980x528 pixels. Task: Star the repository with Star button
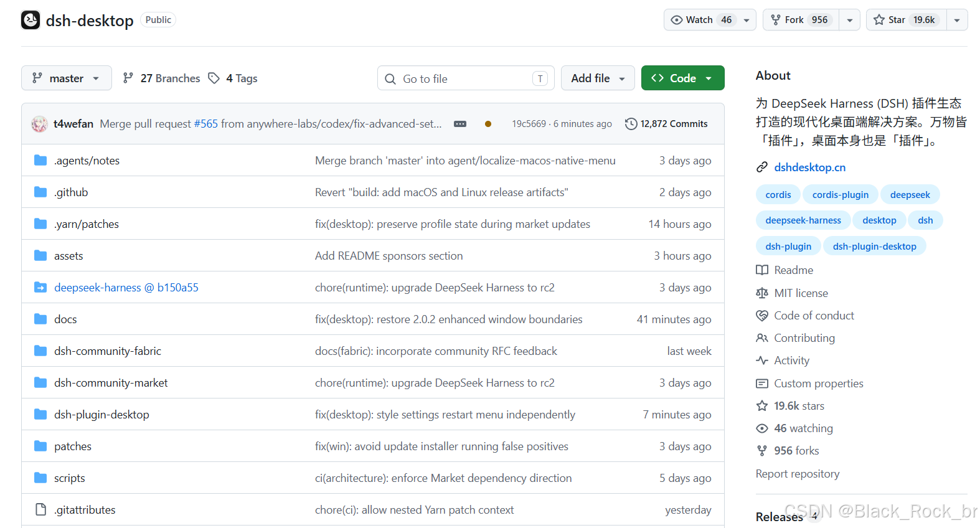click(x=907, y=20)
